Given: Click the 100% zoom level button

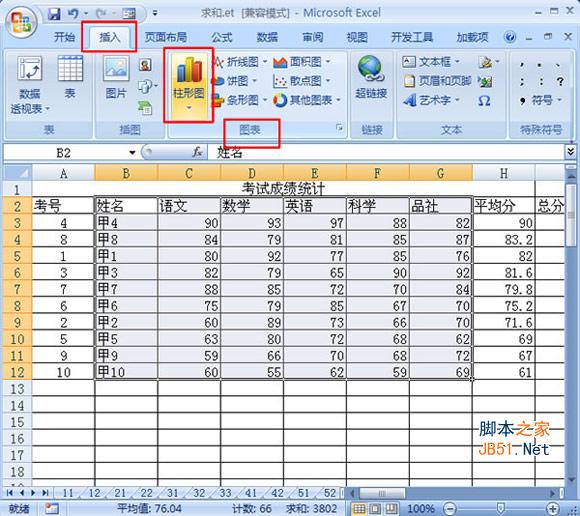Looking at the screenshot, I should 421,509.
